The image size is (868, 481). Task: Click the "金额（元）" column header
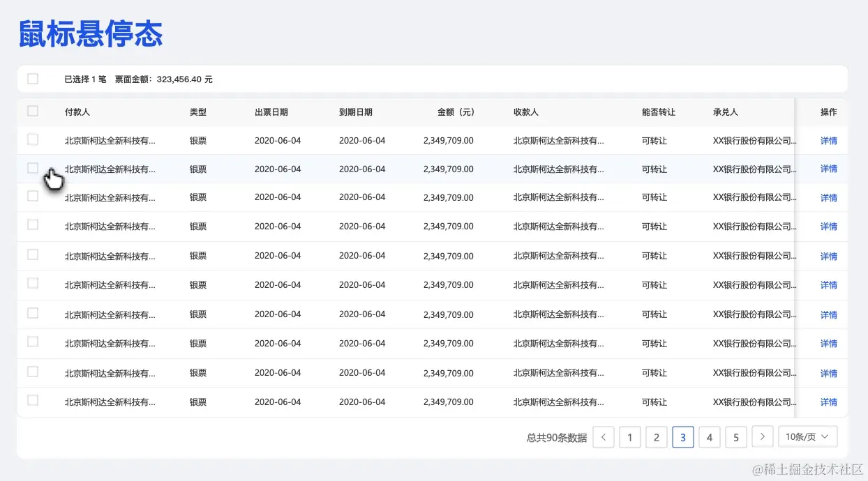click(x=455, y=112)
